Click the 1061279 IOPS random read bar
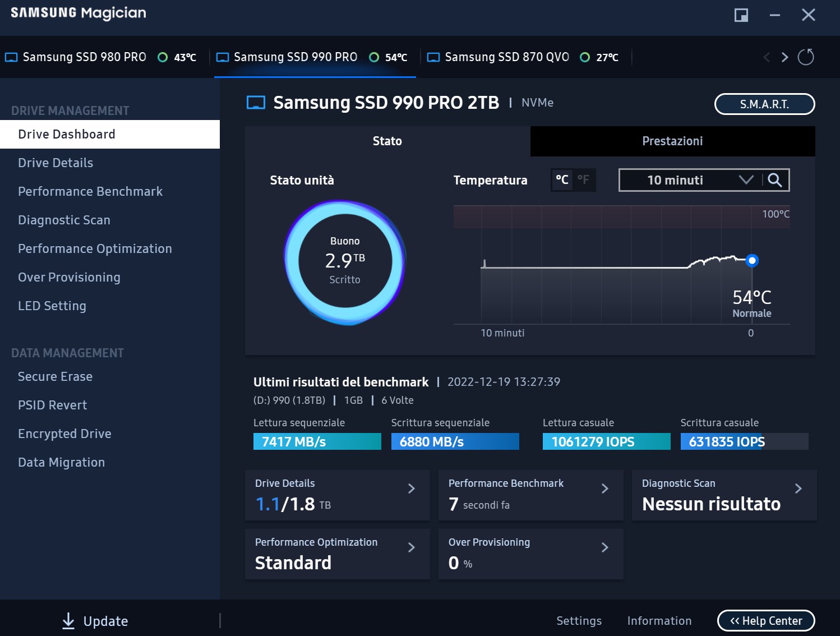 pos(607,441)
